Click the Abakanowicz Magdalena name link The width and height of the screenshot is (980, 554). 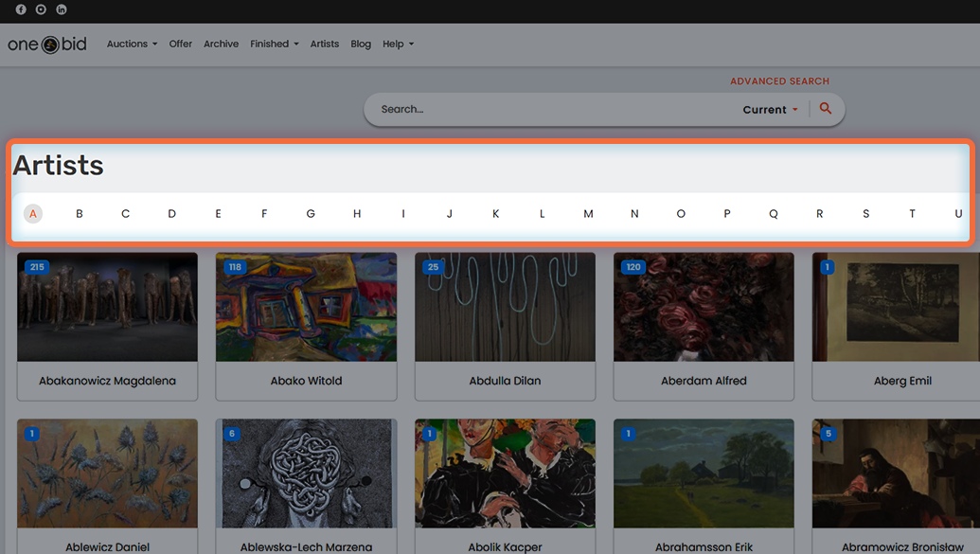tap(108, 381)
